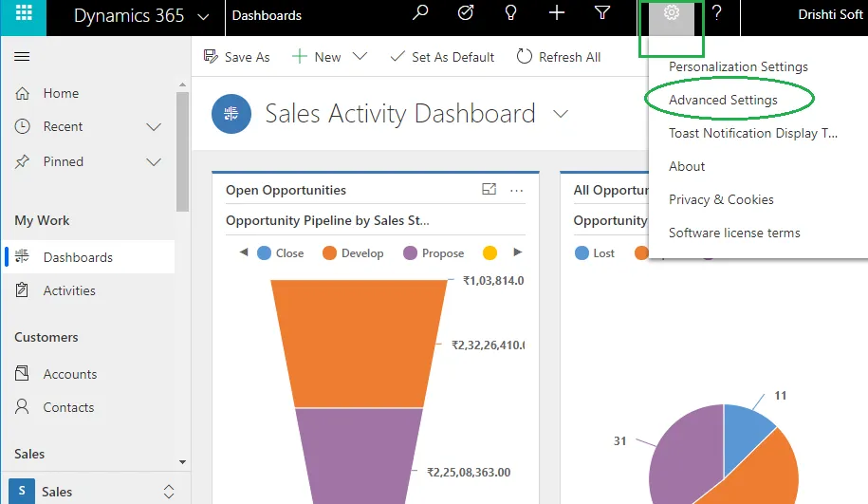Open the help question mark icon
The image size is (868, 504).
click(x=716, y=12)
